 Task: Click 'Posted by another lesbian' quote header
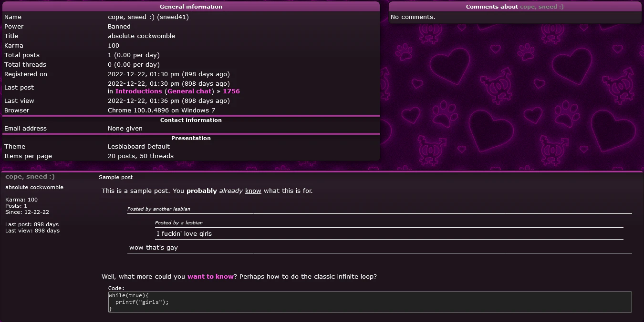(159, 209)
